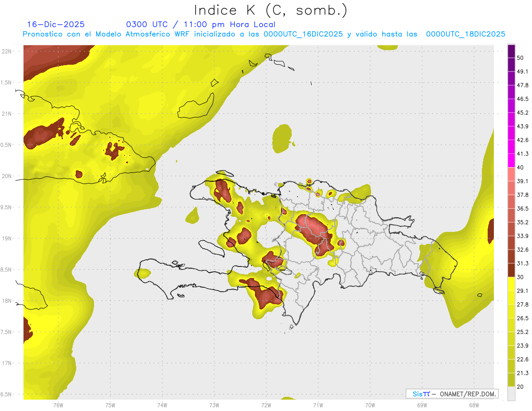Click the initialization time "0000UTC_16DIC2025"

[x=303, y=34]
